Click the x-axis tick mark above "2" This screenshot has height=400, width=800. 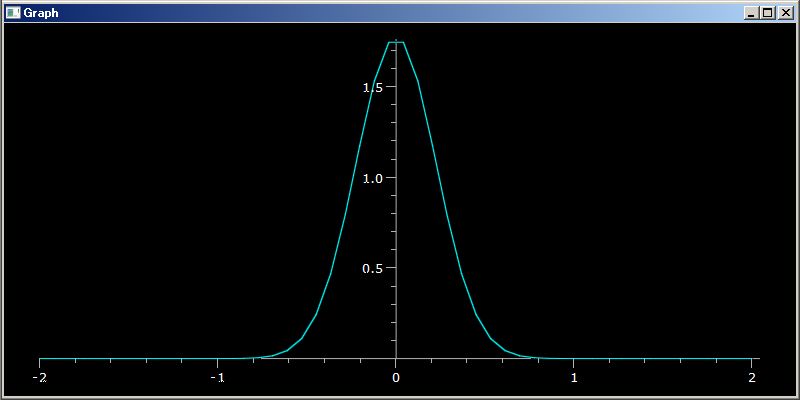tap(752, 362)
